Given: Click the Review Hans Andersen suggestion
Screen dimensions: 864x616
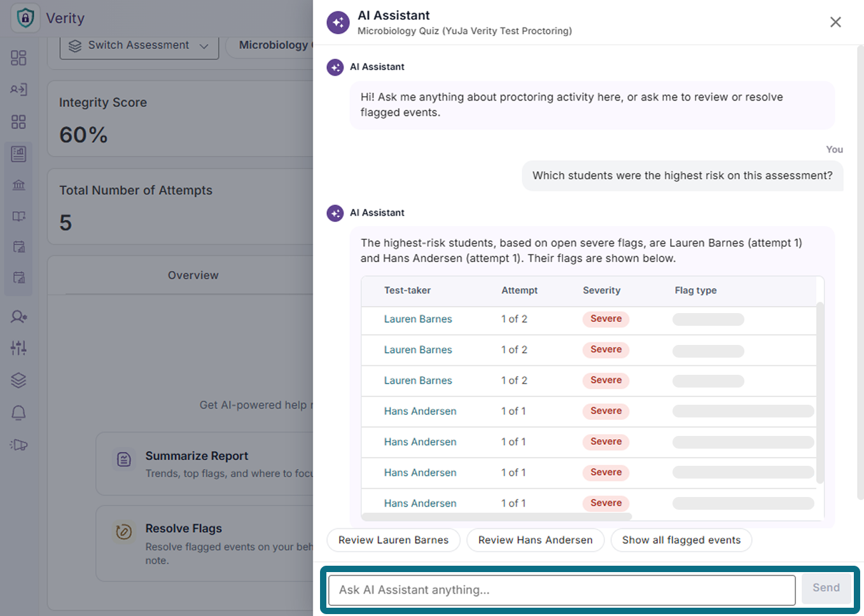Looking at the screenshot, I should (535, 540).
